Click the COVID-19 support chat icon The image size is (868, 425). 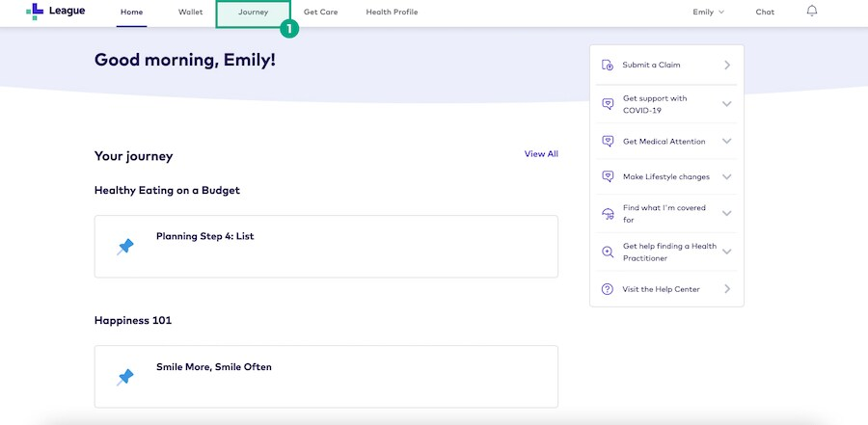click(x=608, y=104)
